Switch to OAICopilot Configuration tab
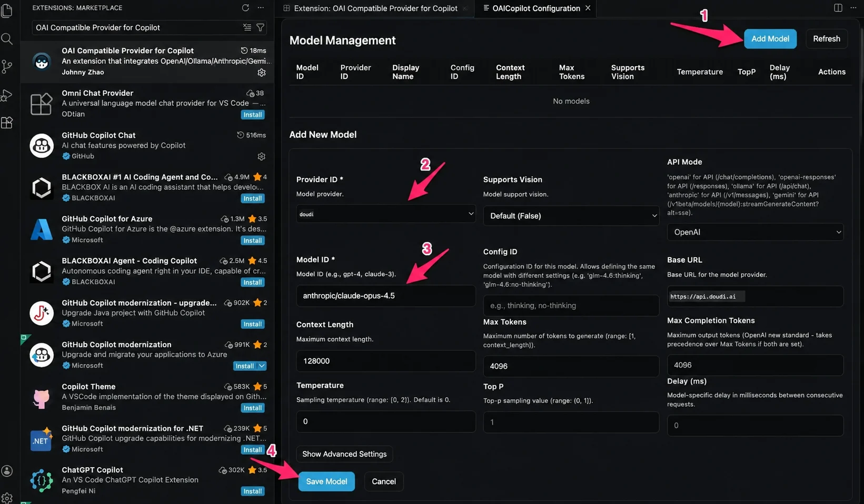The height and width of the screenshot is (504, 864). 535,8
